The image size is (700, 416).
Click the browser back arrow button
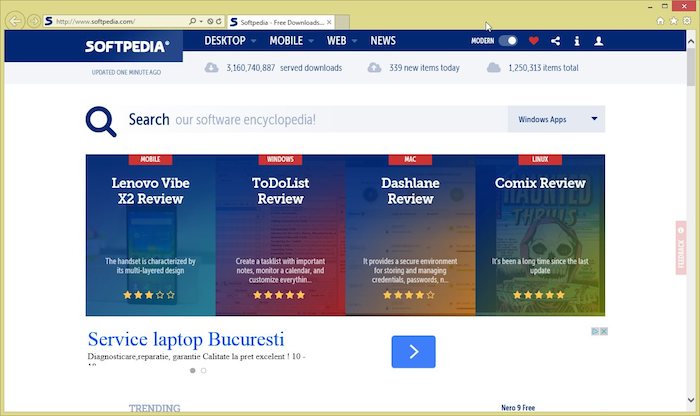click(x=15, y=21)
